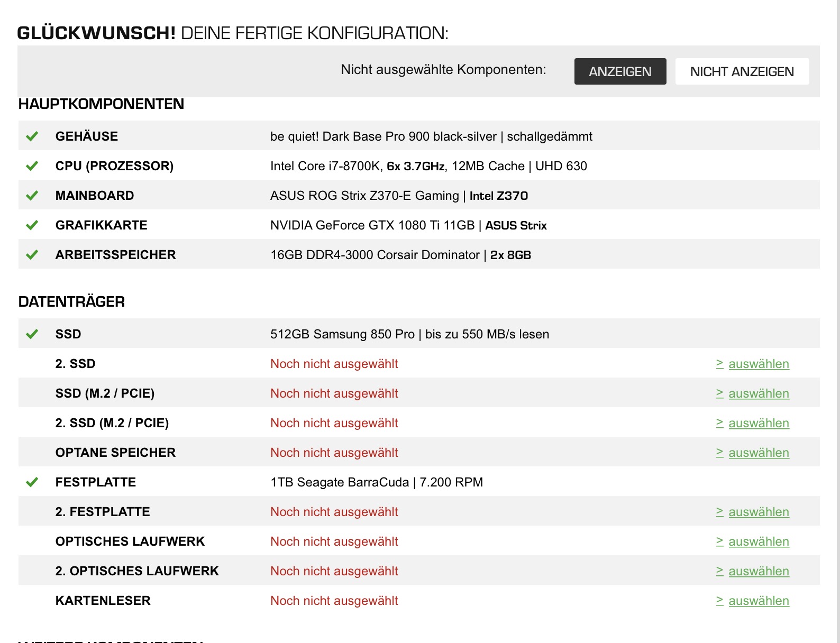
Task: Click 'ASUS ROG Strix Z370-E Gaming' text
Action: coord(364,196)
